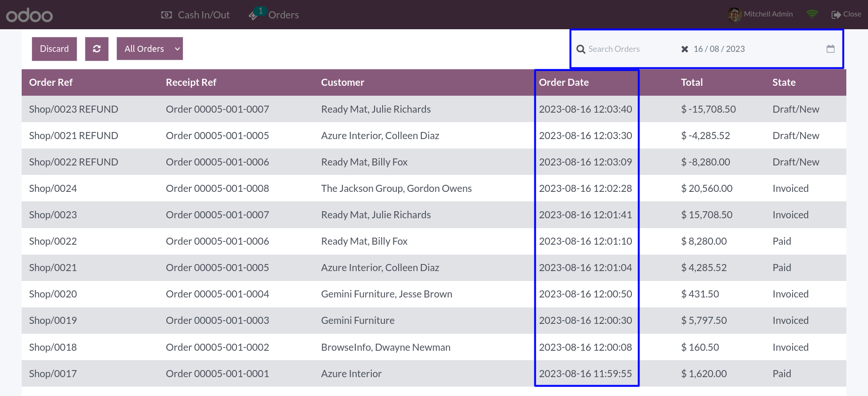Click total $ -15,708.50
868x396 pixels.
point(708,109)
